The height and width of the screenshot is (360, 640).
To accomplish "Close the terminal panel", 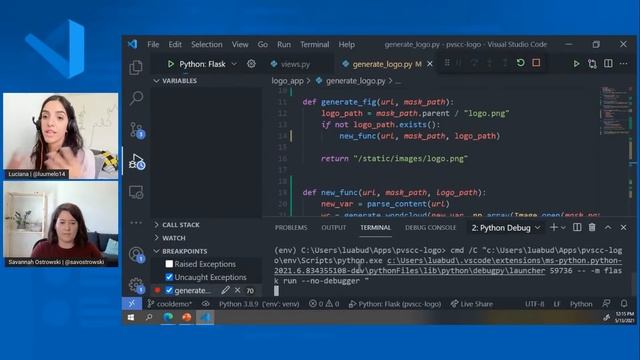I will pos(623,227).
